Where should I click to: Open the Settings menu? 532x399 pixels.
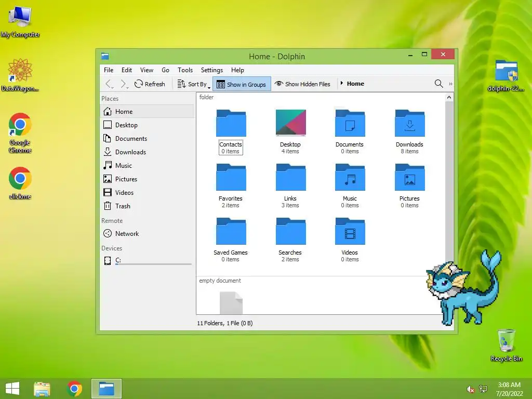click(212, 70)
